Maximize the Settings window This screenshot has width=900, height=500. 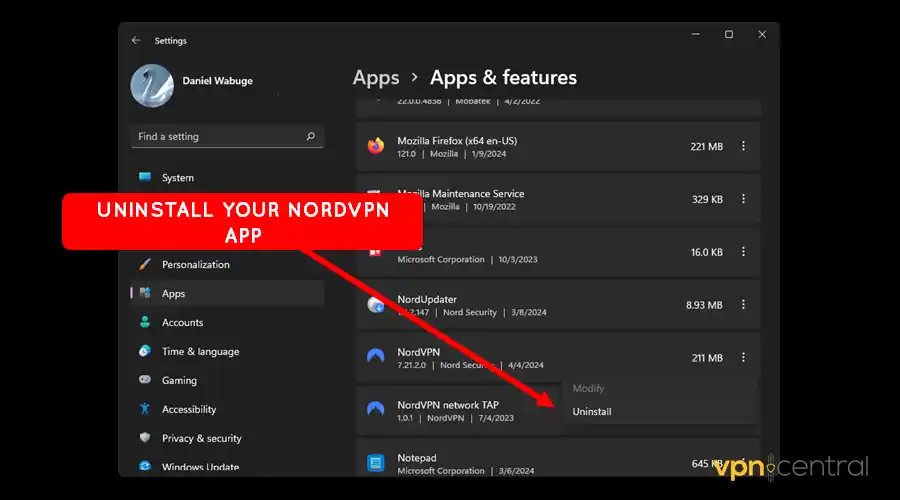(729, 34)
